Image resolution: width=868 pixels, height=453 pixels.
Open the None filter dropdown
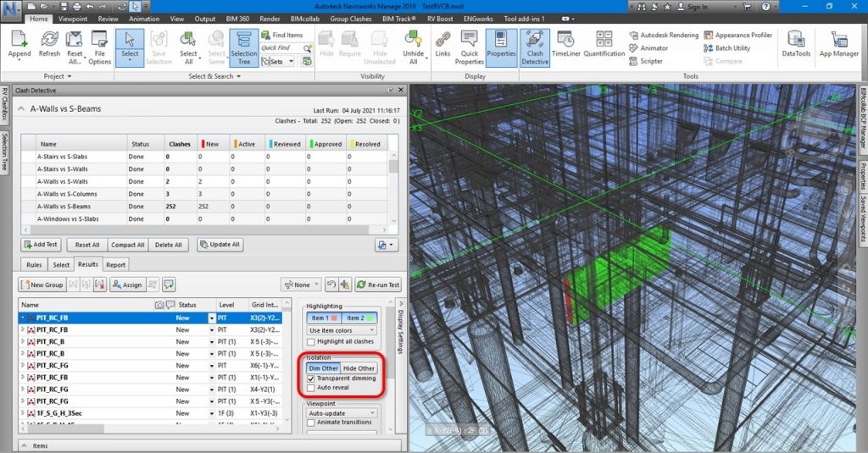(x=301, y=285)
